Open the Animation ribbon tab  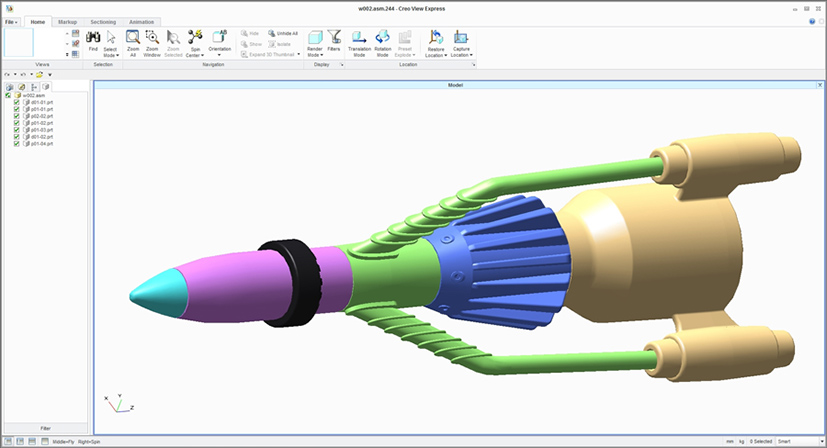point(142,21)
